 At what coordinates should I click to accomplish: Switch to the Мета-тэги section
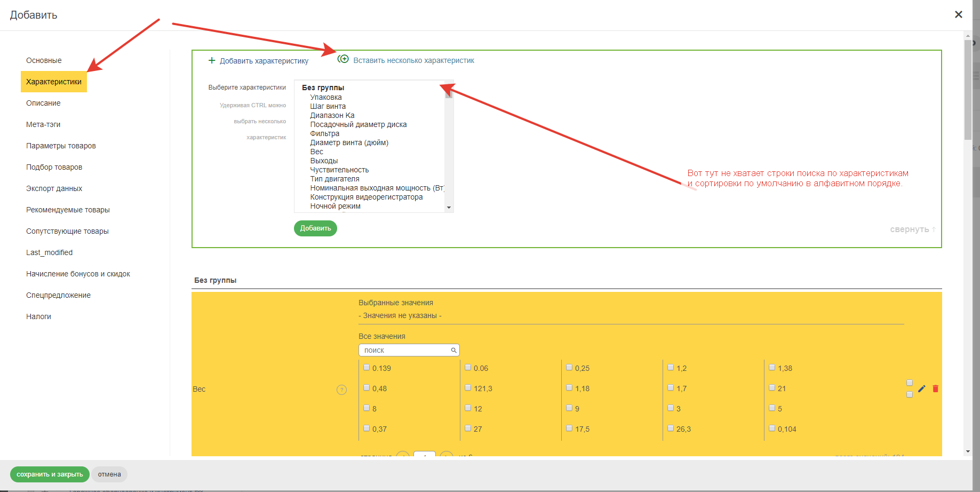(43, 124)
